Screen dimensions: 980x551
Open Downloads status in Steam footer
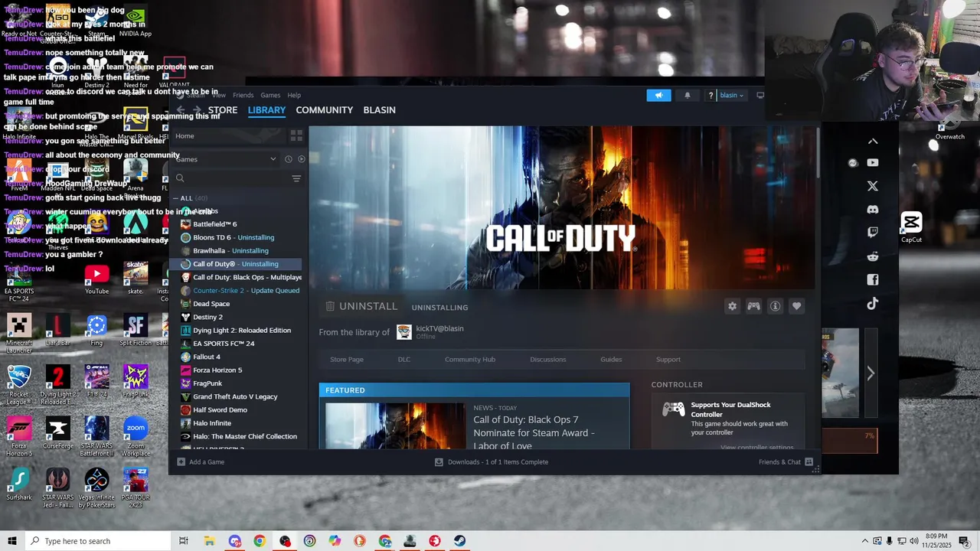point(492,462)
